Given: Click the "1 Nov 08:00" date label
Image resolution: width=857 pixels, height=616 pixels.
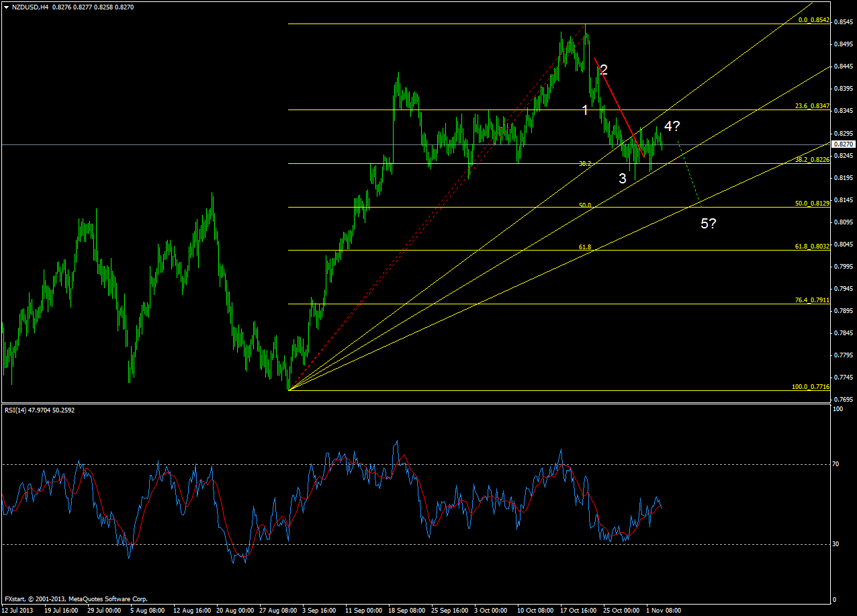Looking at the screenshot, I should click(663, 610).
